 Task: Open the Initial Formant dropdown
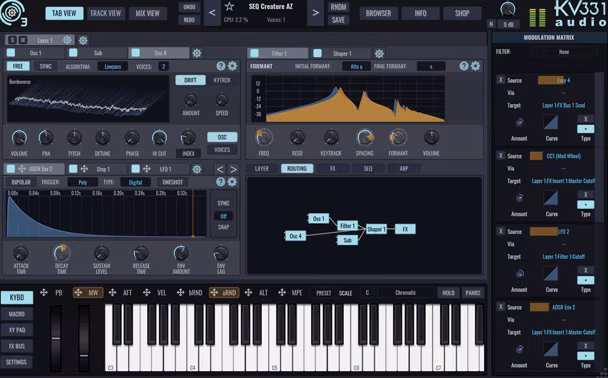pos(356,66)
